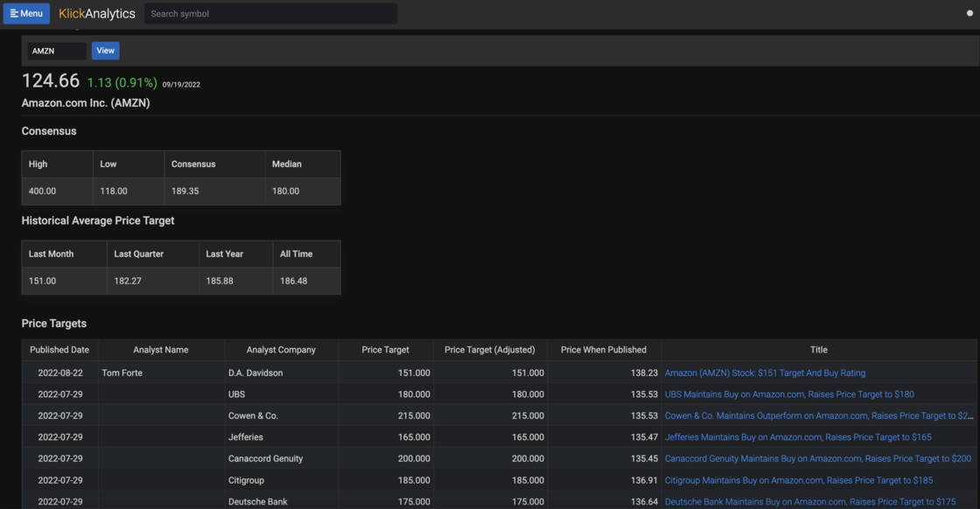
Task: Click price when published 138.23
Action: click(644, 373)
